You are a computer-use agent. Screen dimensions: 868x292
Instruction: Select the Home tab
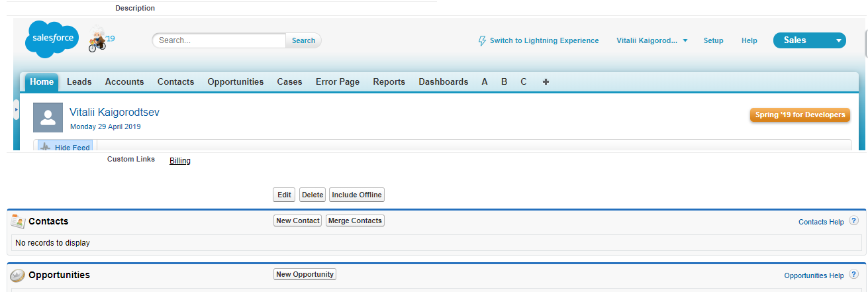click(42, 82)
